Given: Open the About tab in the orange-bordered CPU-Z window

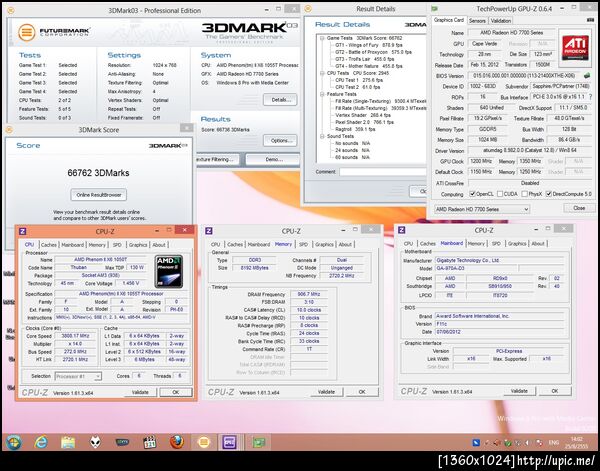Looking at the screenshot, I should point(159,244).
